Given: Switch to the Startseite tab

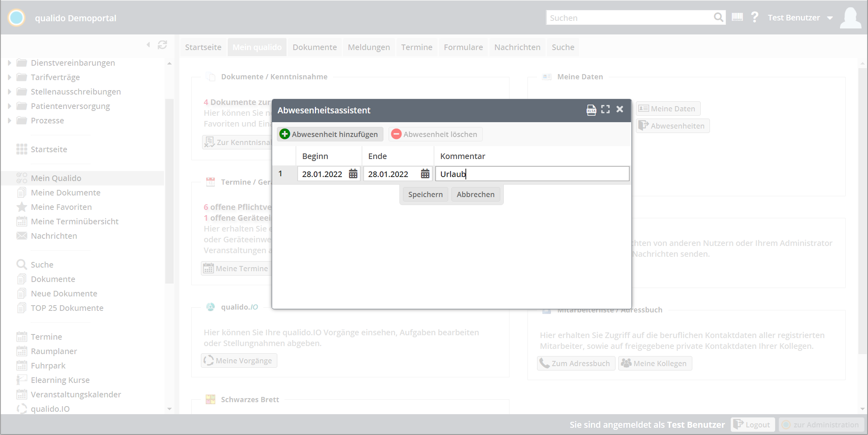Looking at the screenshot, I should pyautogui.click(x=203, y=47).
